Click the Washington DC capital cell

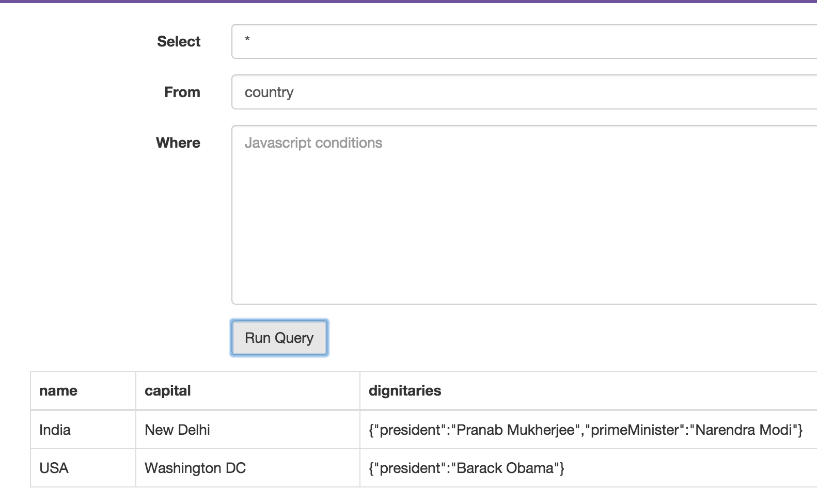coord(195,467)
